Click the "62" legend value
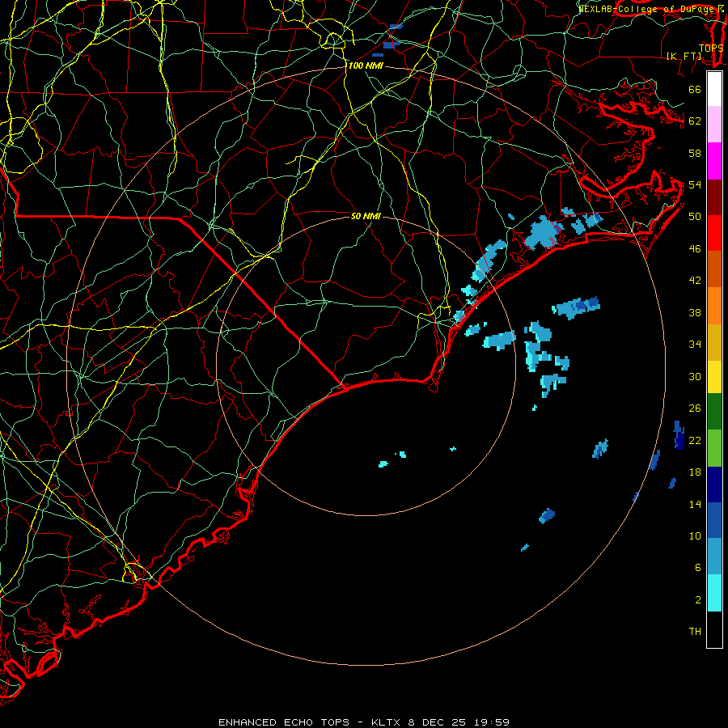 pos(695,121)
